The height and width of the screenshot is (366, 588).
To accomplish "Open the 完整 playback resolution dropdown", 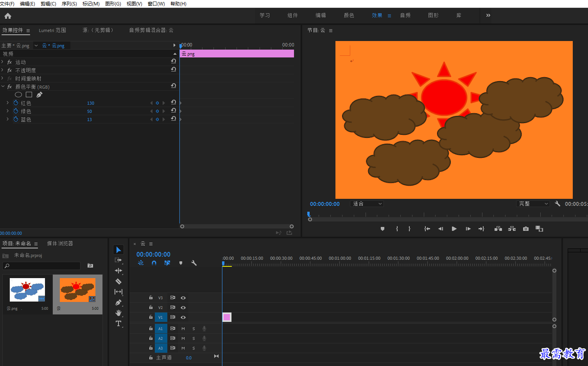I will (x=533, y=204).
